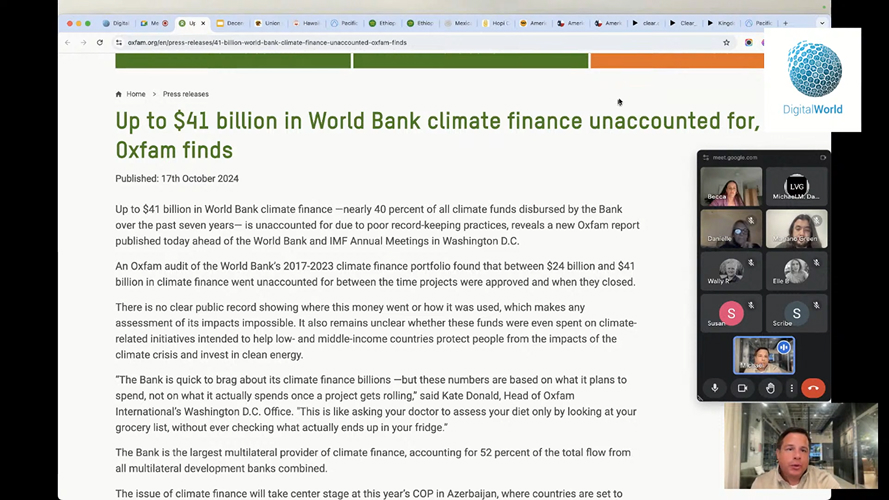Return the Meet picture-in-picture to its tab
Viewport: 889px width, 500px height.
[823, 157]
